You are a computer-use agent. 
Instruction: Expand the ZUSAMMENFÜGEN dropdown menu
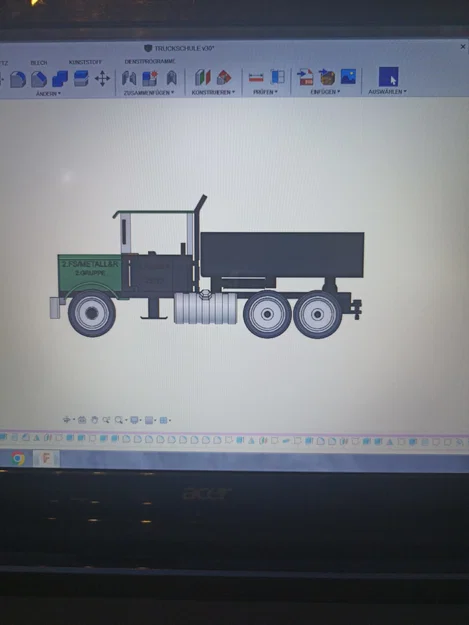click(149, 92)
